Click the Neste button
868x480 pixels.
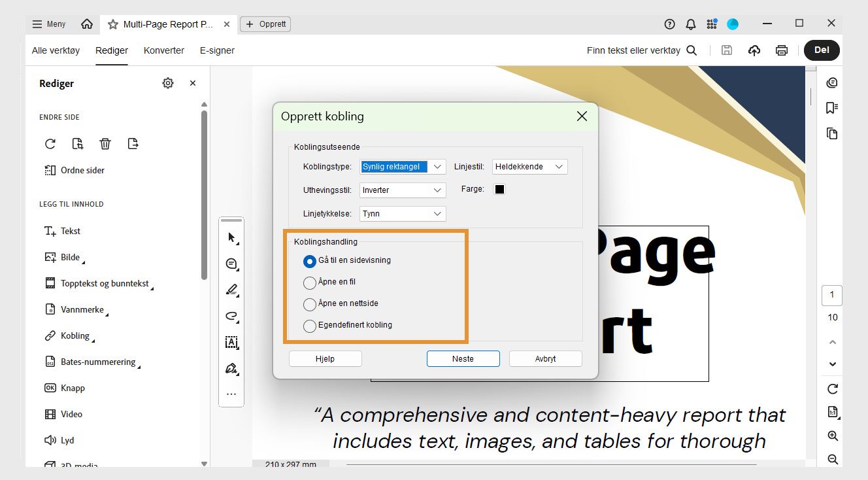463,359
